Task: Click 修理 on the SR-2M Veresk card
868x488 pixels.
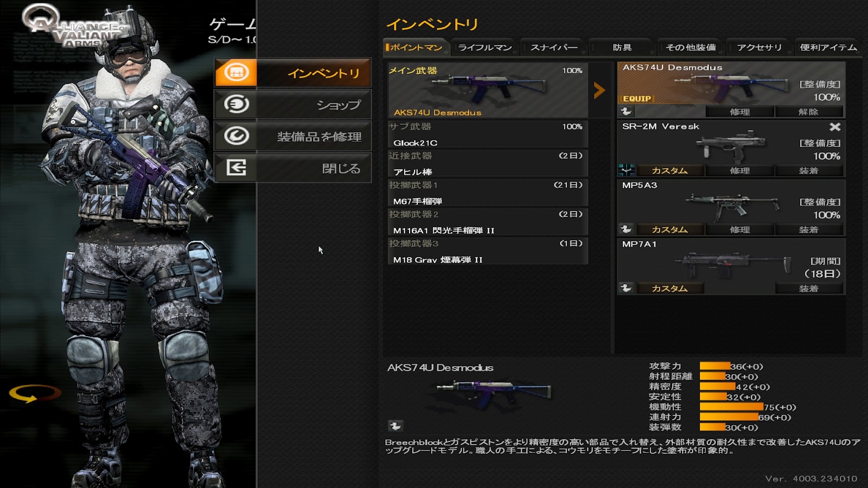Action: (x=739, y=171)
